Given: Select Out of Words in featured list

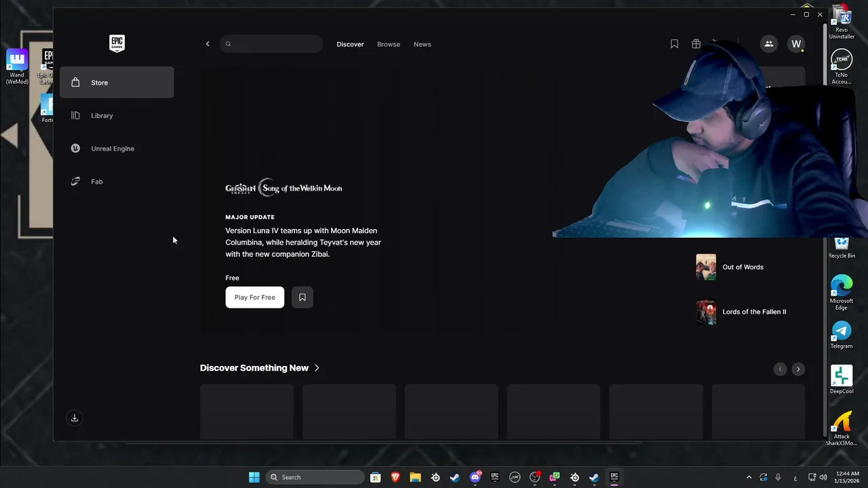Looking at the screenshot, I should [743, 267].
